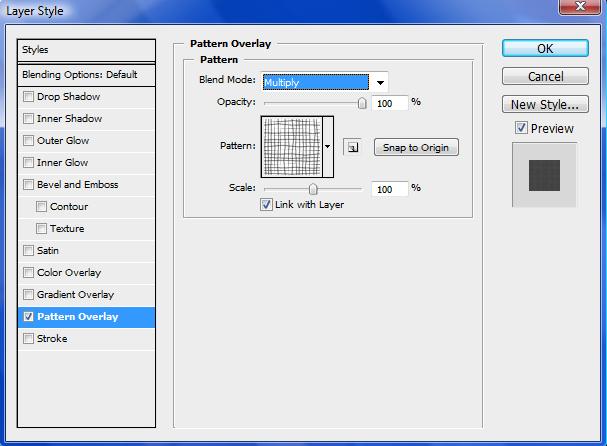Select the Bevel and Emboss label
Viewport: 607px width, 446px height.
(77, 184)
